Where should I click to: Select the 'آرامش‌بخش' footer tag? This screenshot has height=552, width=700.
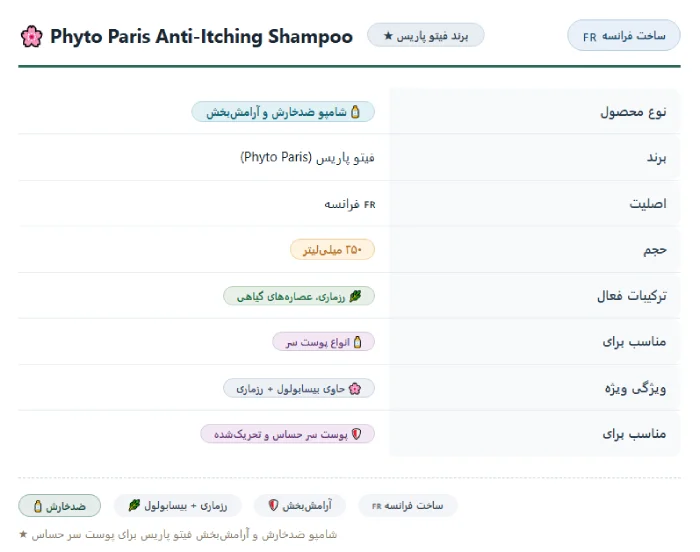[300, 506]
